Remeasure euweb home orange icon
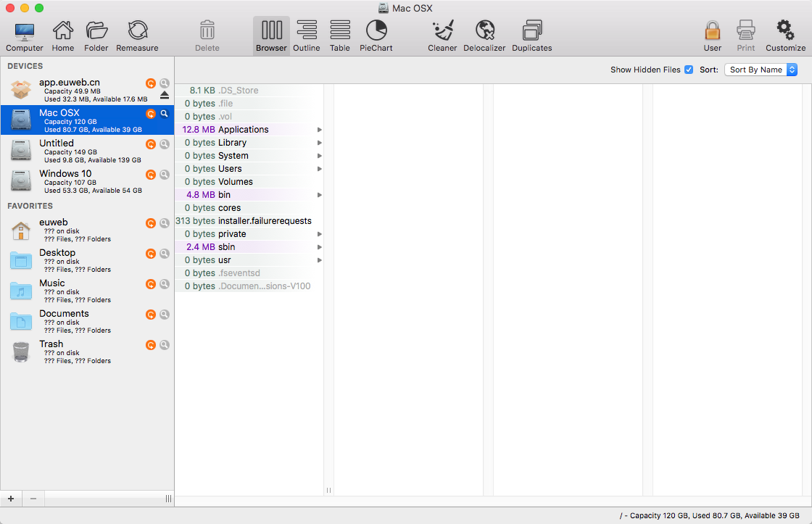812x524 pixels. 151,223
